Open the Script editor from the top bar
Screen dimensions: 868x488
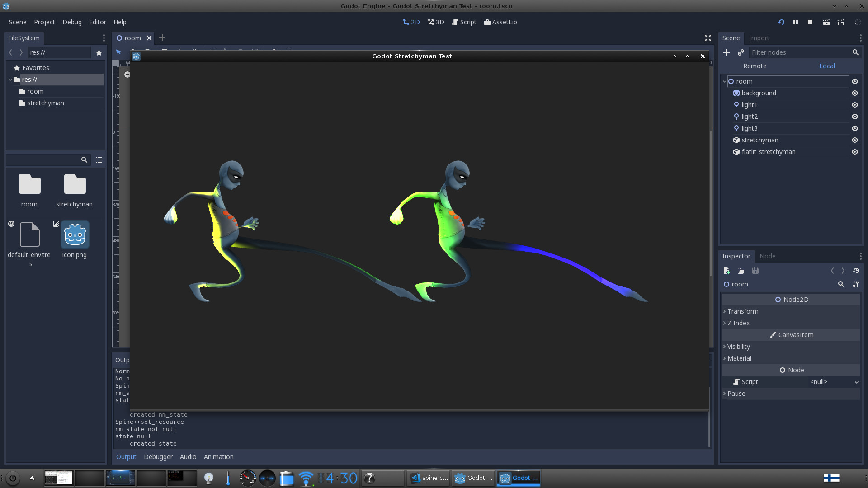tap(464, 22)
